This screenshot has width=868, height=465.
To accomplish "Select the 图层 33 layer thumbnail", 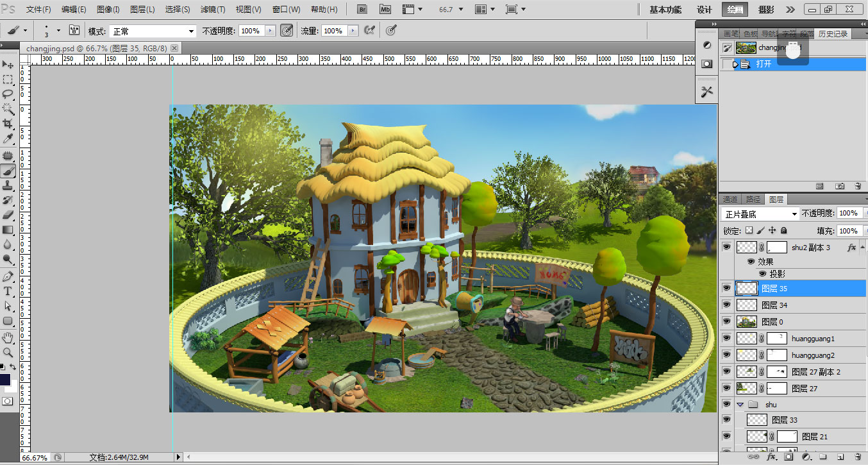I will click(757, 420).
